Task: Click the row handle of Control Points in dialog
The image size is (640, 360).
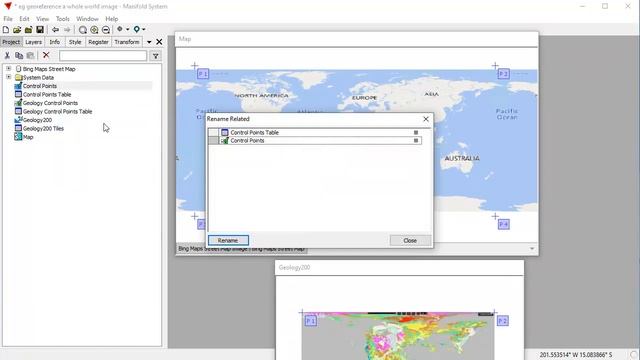Action: 213,140
